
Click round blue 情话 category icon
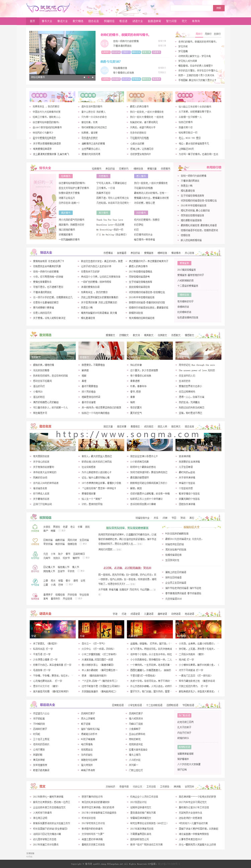104,70
